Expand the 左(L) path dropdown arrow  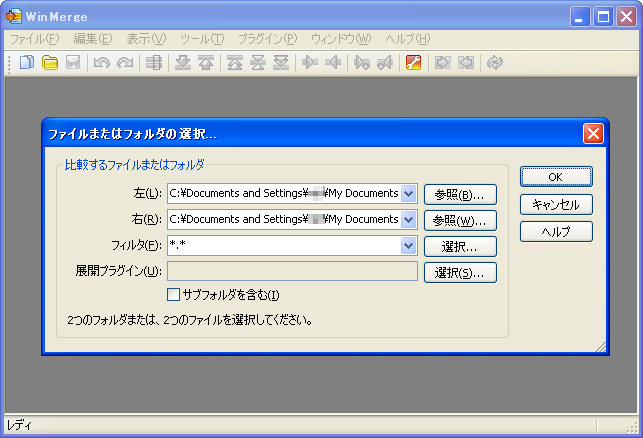tap(408, 194)
